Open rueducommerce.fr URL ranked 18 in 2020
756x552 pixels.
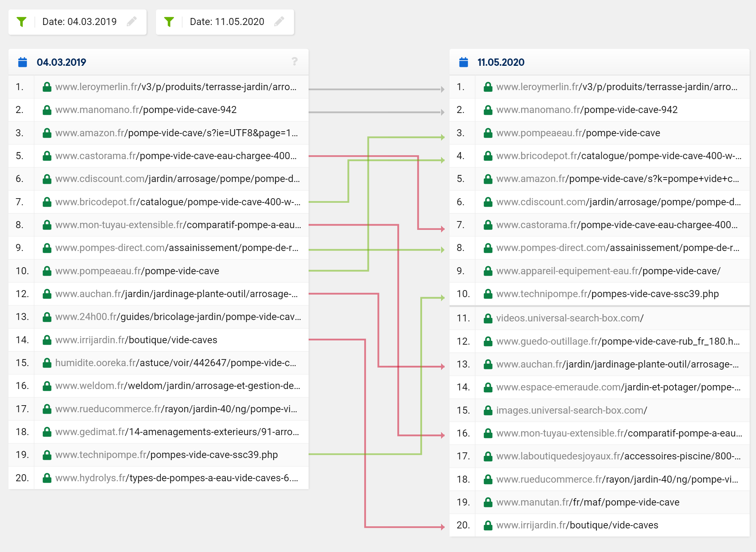[x=617, y=479]
